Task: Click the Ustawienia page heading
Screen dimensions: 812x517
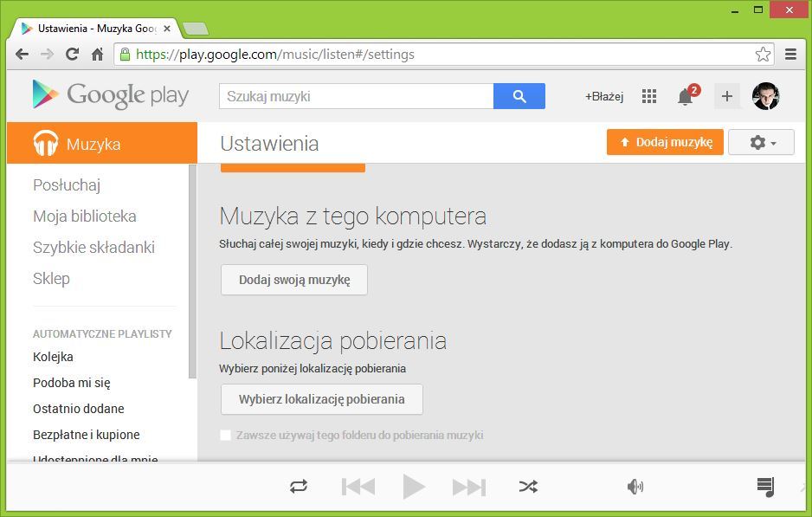Action: tap(269, 144)
